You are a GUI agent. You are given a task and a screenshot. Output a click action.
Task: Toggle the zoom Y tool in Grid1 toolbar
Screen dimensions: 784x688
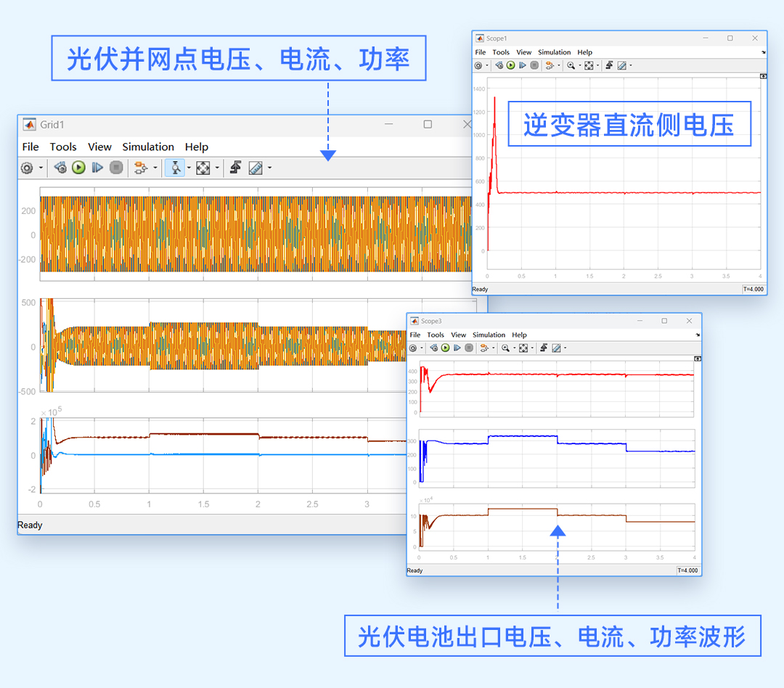(176, 168)
